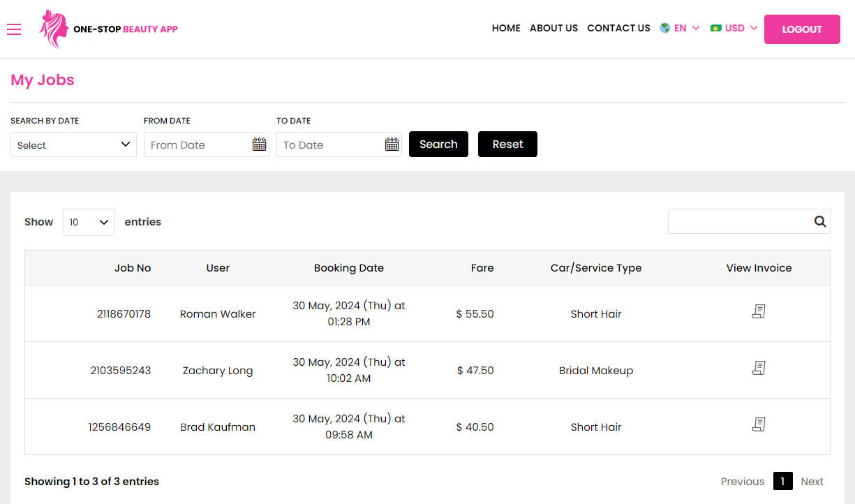Go to the Home menu item

click(x=506, y=28)
